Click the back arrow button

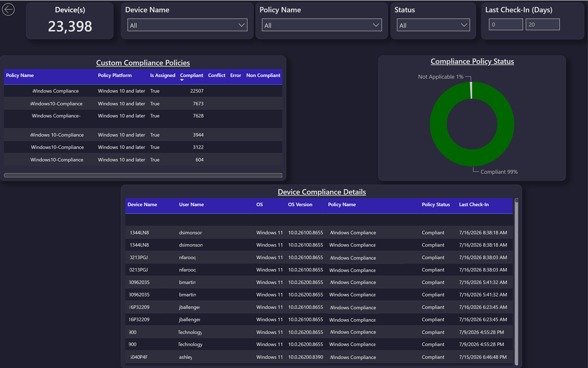click(x=8, y=10)
